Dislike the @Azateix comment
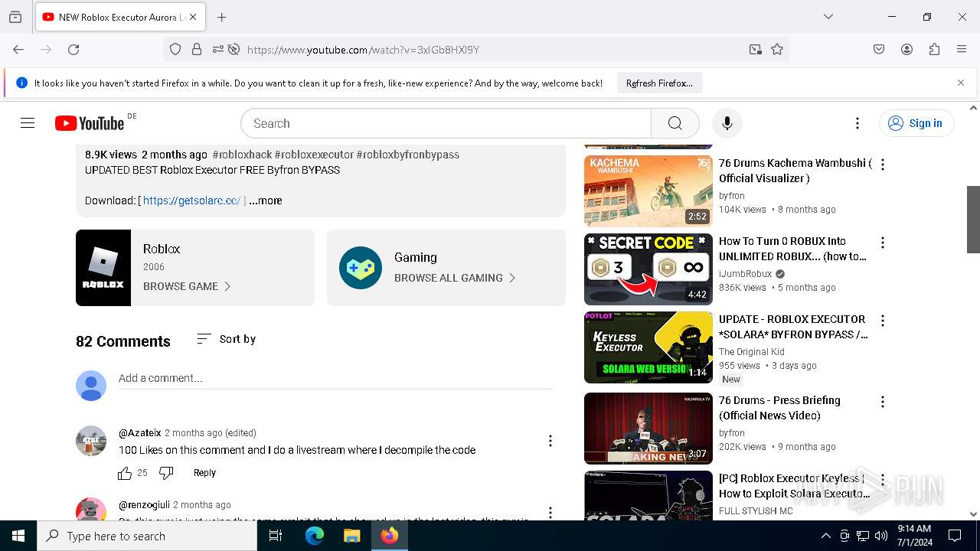980x551 pixels. point(166,473)
